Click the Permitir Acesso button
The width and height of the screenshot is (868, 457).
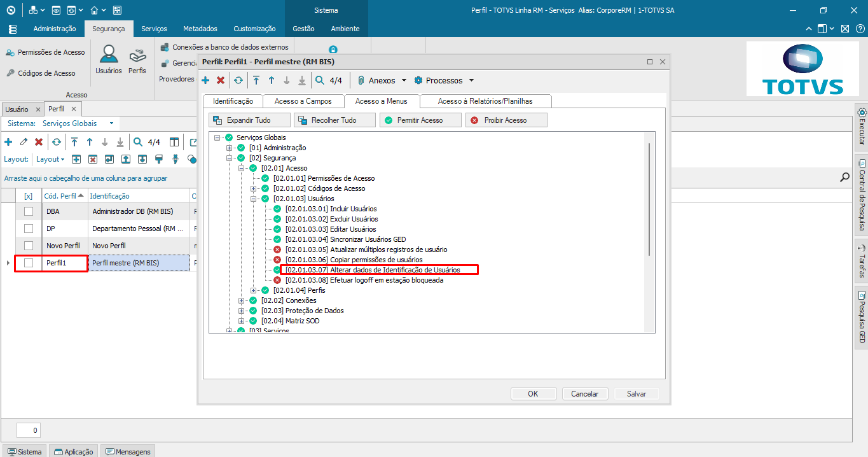pos(420,120)
